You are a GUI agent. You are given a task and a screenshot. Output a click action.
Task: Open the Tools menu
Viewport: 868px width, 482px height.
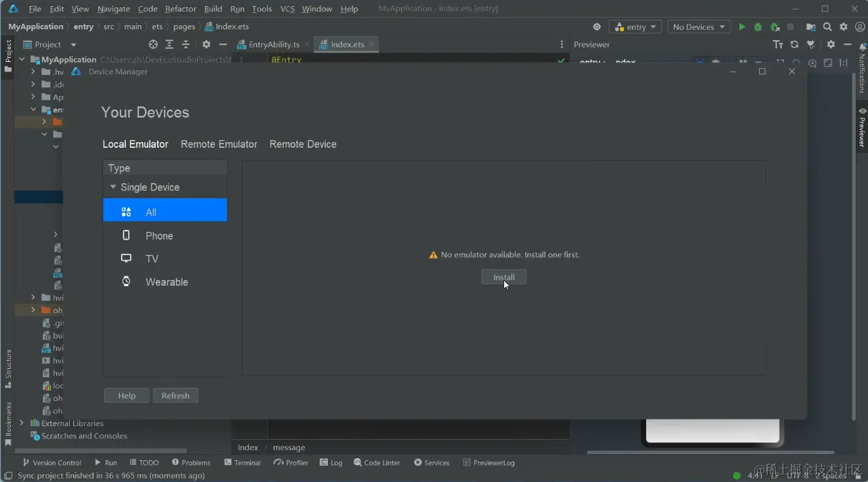click(262, 9)
